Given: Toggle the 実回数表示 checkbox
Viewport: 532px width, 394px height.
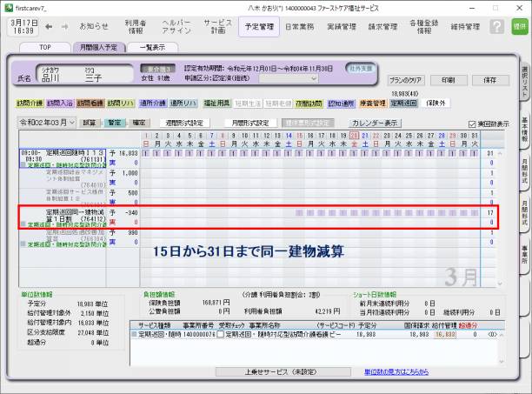Looking at the screenshot, I should click(x=472, y=124).
